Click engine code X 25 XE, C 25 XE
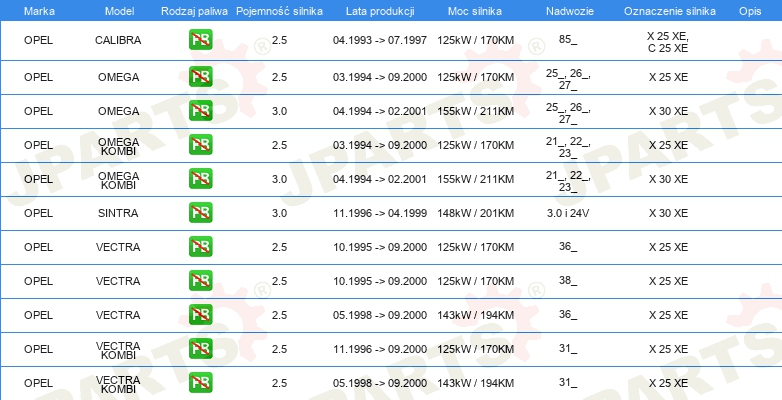The height and width of the screenshot is (400, 782). point(668,42)
